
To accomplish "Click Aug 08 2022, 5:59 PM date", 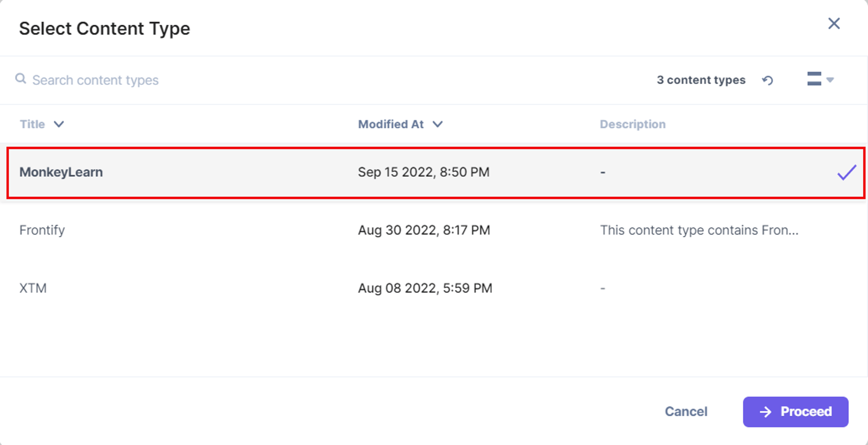I will click(x=425, y=288).
